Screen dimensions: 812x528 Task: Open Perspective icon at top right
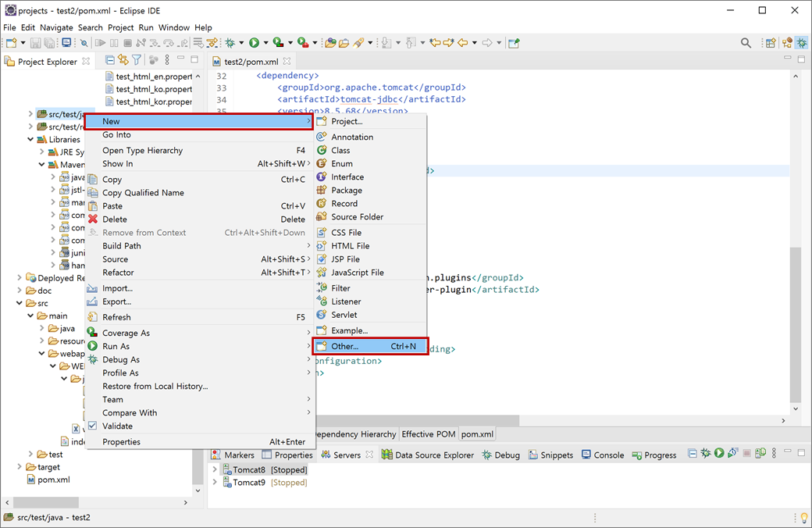(771, 43)
